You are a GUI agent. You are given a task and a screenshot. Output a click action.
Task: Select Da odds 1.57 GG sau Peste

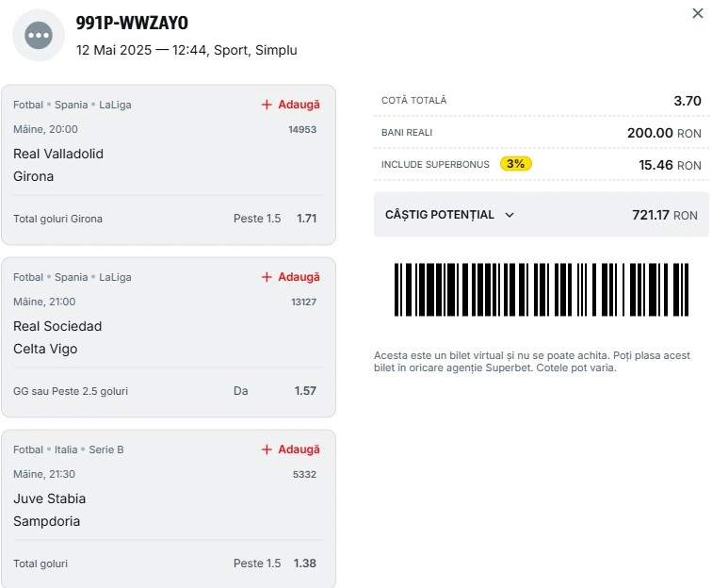click(x=275, y=391)
